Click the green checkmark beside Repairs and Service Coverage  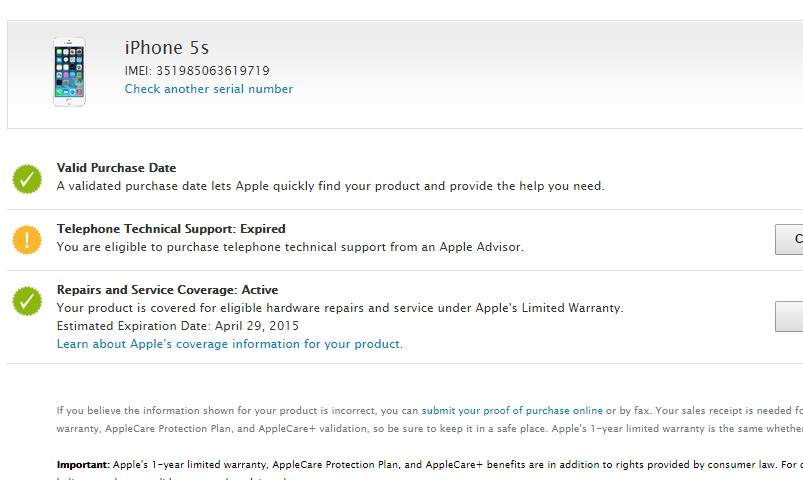tap(27, 301)
